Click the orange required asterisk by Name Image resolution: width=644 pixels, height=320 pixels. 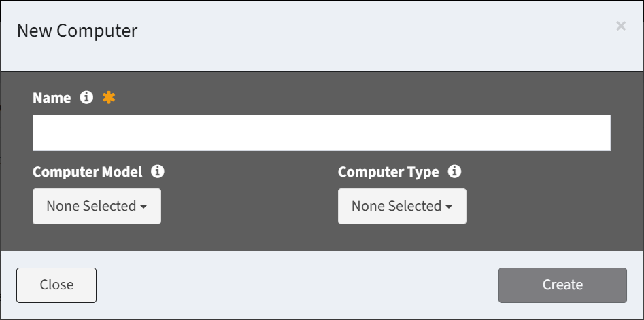(109, 98)
